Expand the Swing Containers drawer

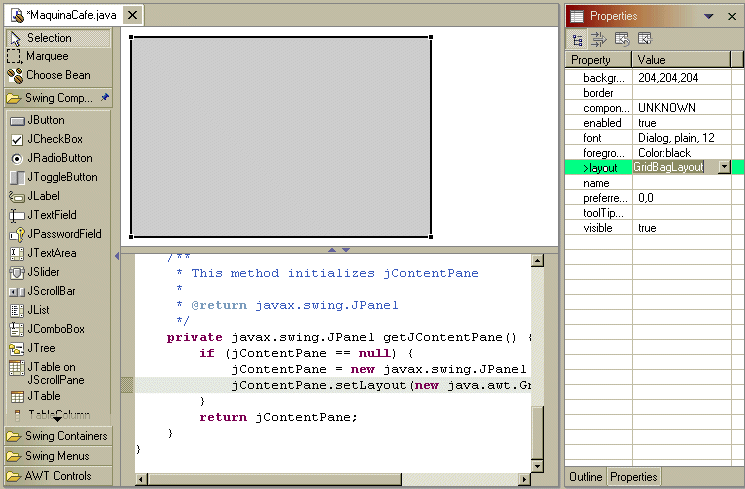point(58,436)
